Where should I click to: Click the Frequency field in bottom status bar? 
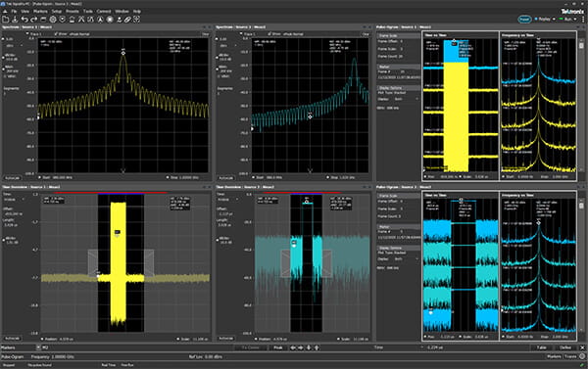[53, 356]
